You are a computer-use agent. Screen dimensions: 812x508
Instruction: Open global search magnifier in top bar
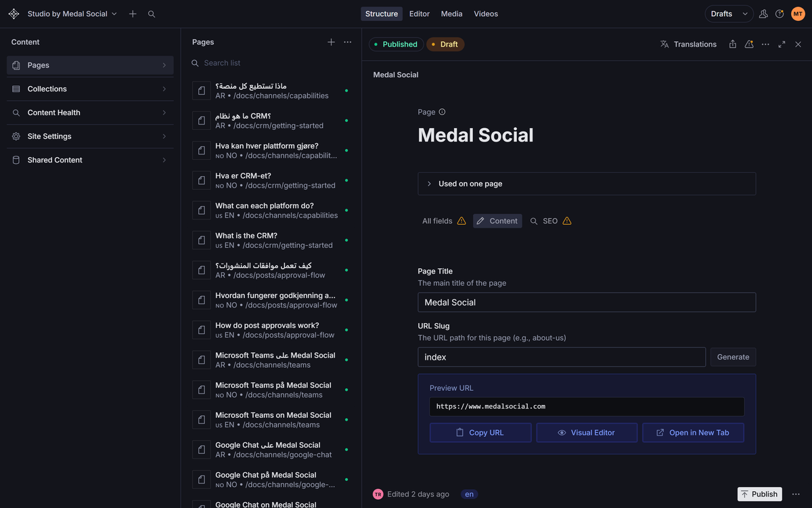(x=152, y=14)
